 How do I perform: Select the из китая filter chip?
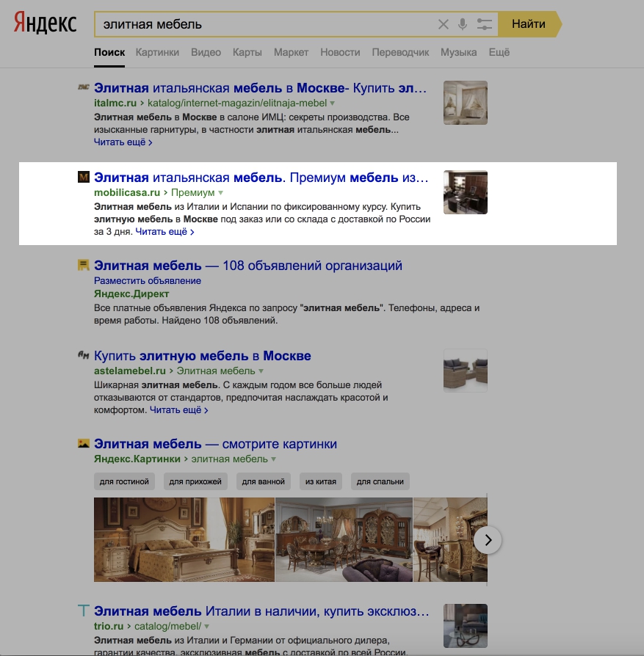pyautogui.click(x=321, y=481)
